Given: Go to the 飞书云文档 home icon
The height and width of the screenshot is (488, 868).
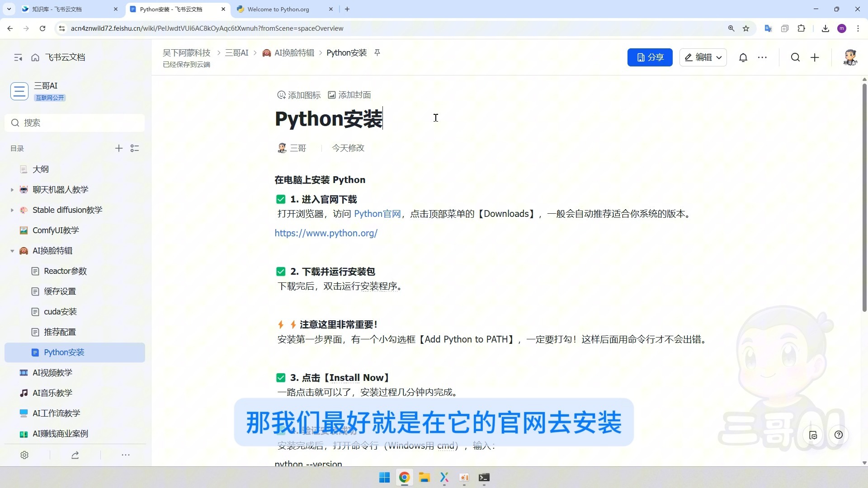Looking at the screenshot, I should (35, 57).
